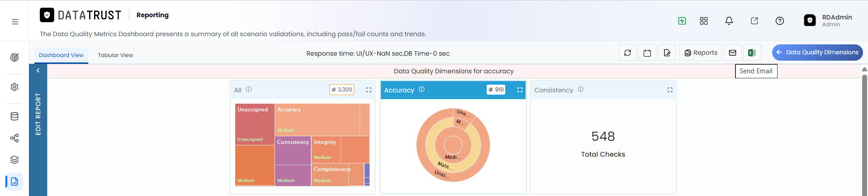
Task: Open the hamburger navigation menu
Action: pyautogui.click(x=15, y=22)
